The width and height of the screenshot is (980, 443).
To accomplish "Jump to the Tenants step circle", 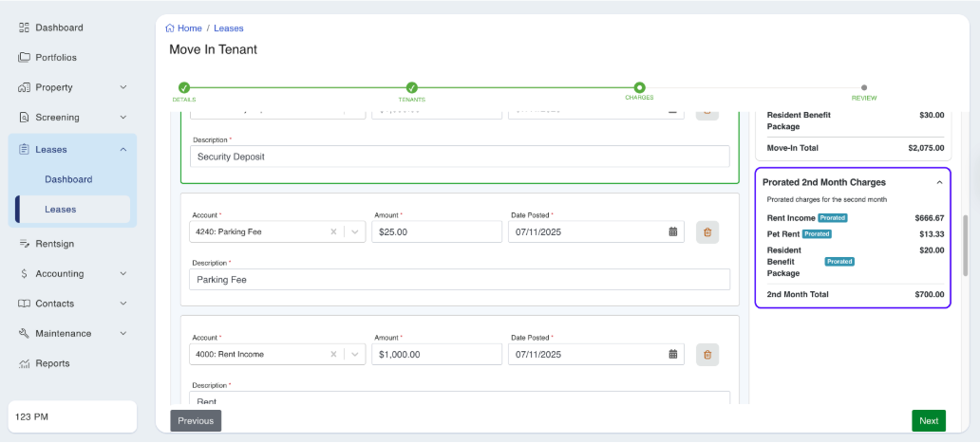I will tap(411, 87).
